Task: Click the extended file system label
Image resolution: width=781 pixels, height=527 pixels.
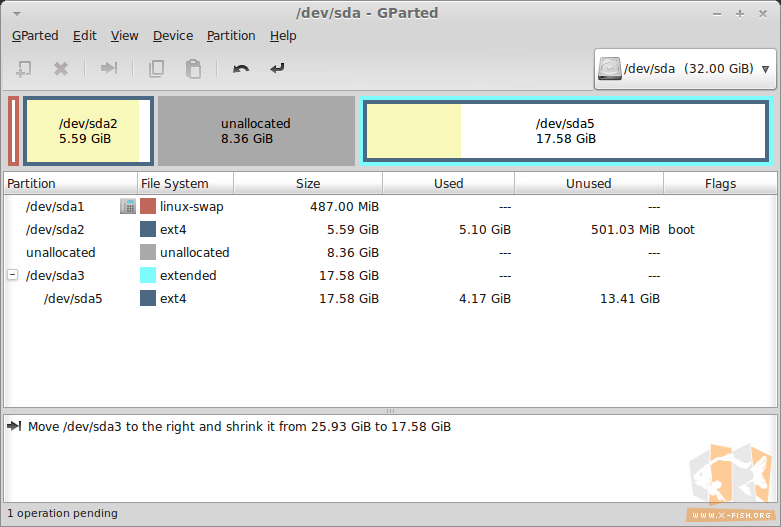Action: click(x=188, y=275)
